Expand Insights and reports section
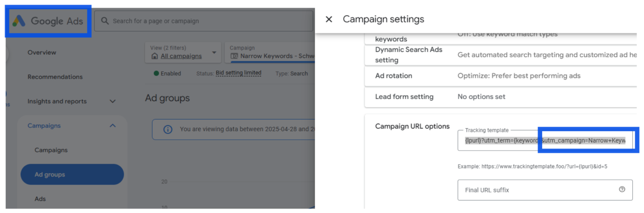644x213 pixels. pyautogui.click(x=112, y=101)
